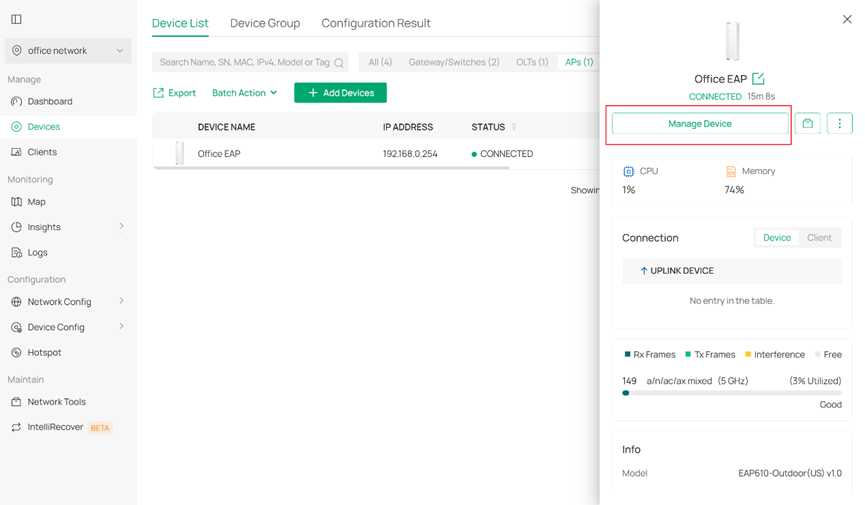865x505 pixels.
Task: Close the device details panel
Action: [x=847, y=19]
